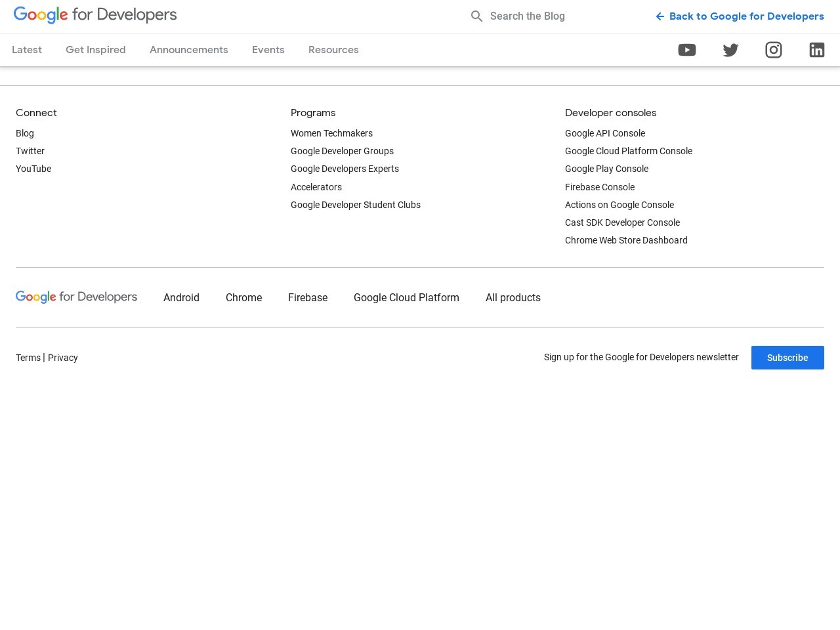
Task: Go back to Google for Developers
Action: point(740,16)
